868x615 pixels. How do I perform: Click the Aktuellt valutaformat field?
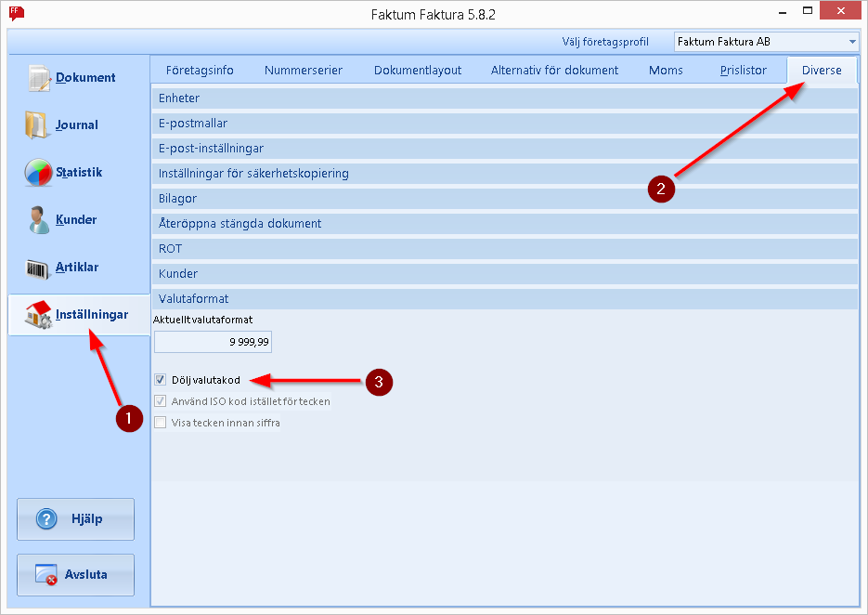coord(213,342)
